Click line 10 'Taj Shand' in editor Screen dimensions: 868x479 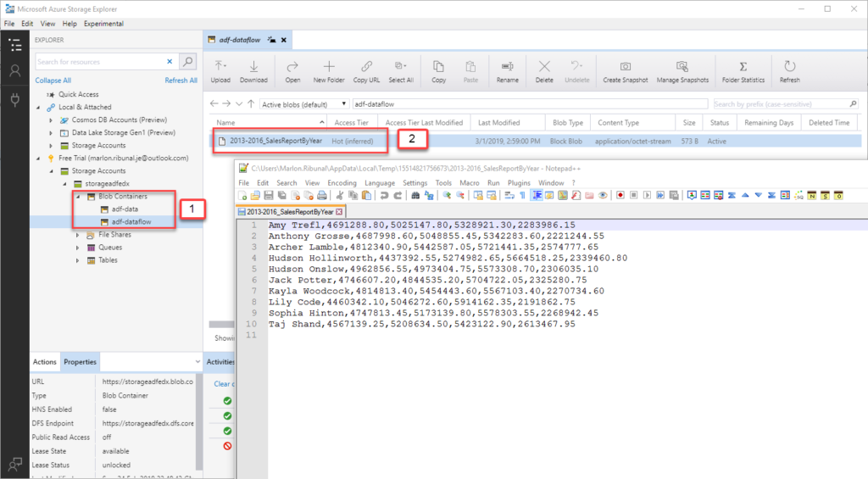click(x=422, y=324)
